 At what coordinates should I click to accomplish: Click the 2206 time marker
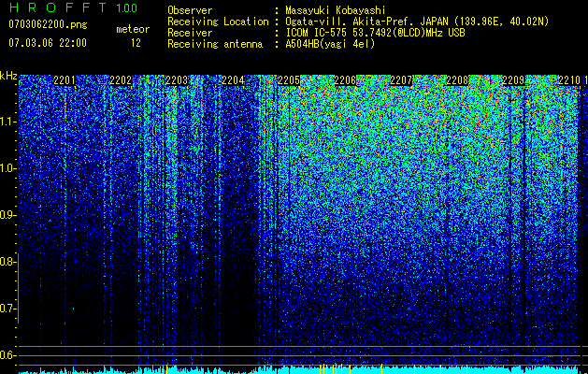[345, 80]
